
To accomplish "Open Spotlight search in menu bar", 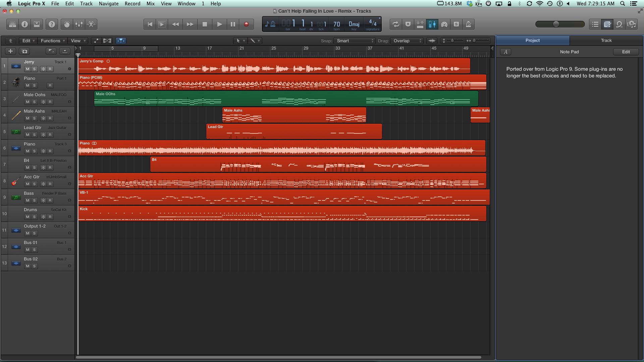I will click(x=623, y=4).
